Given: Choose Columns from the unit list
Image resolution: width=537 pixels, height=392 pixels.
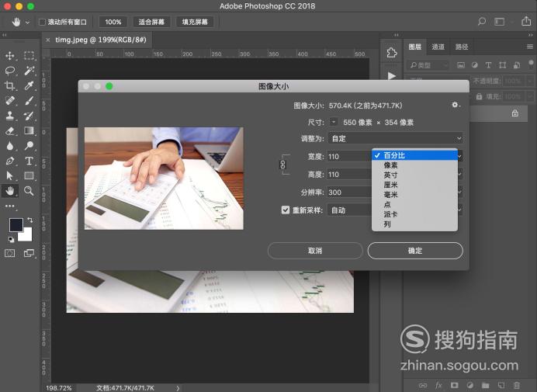Looking at the screenshot, I should click(414, 224).
